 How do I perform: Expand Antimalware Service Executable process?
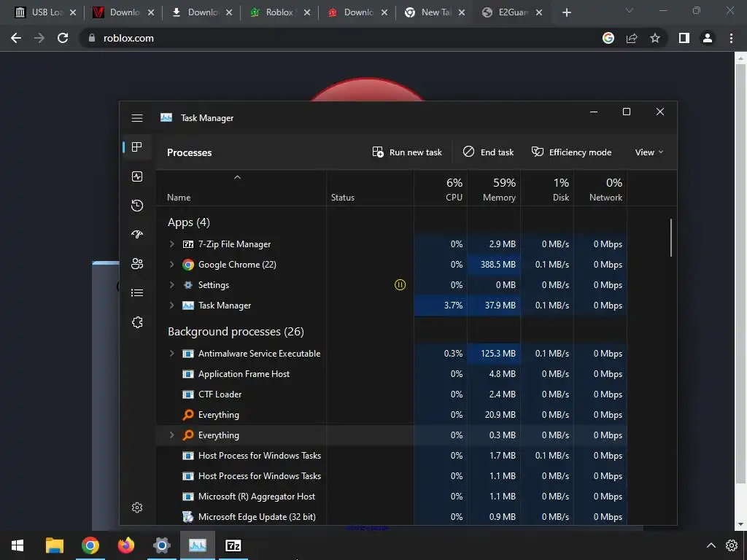tap(172, 354)
